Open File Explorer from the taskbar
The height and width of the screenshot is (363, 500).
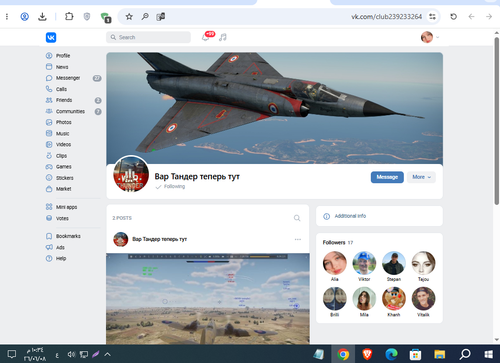click(x=440, y=354)
